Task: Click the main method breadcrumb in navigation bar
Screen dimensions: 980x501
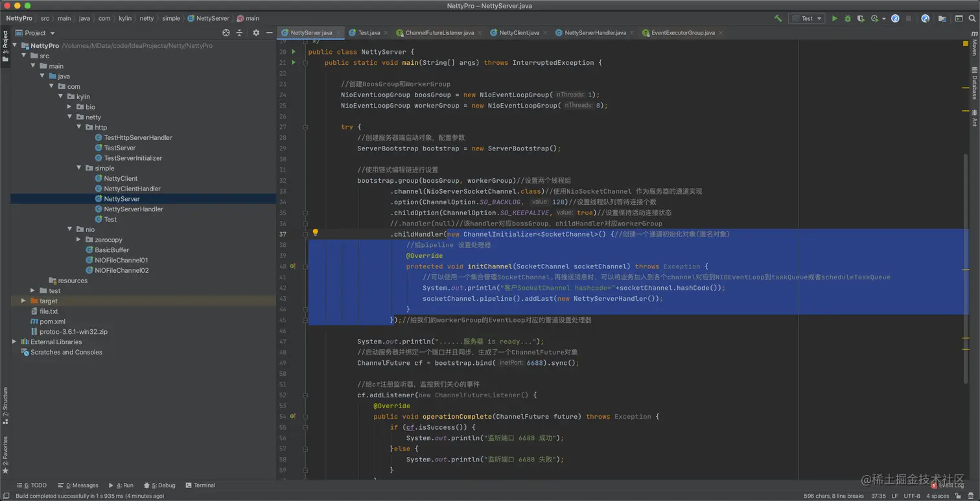Action: click(248, 18)
